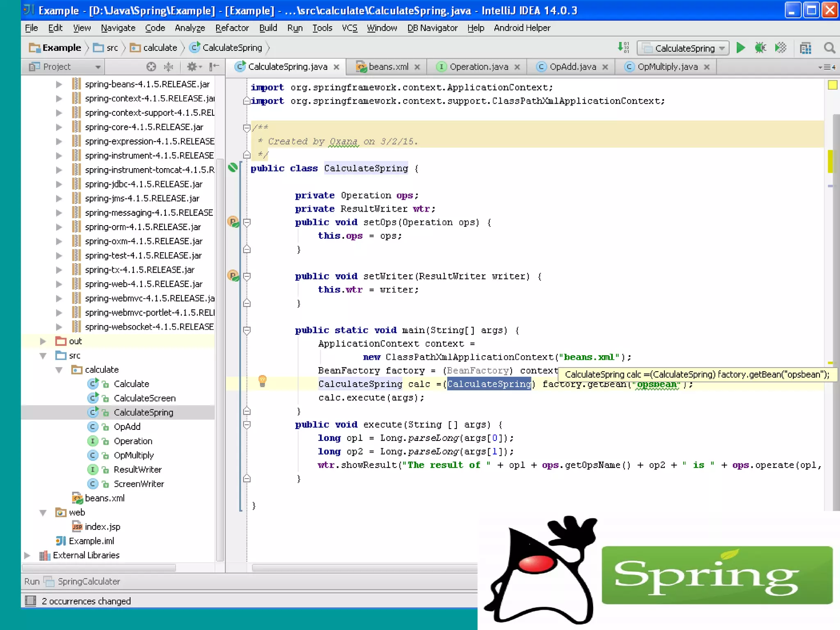Switch to the beans.xml editor tab

(388, 67)
